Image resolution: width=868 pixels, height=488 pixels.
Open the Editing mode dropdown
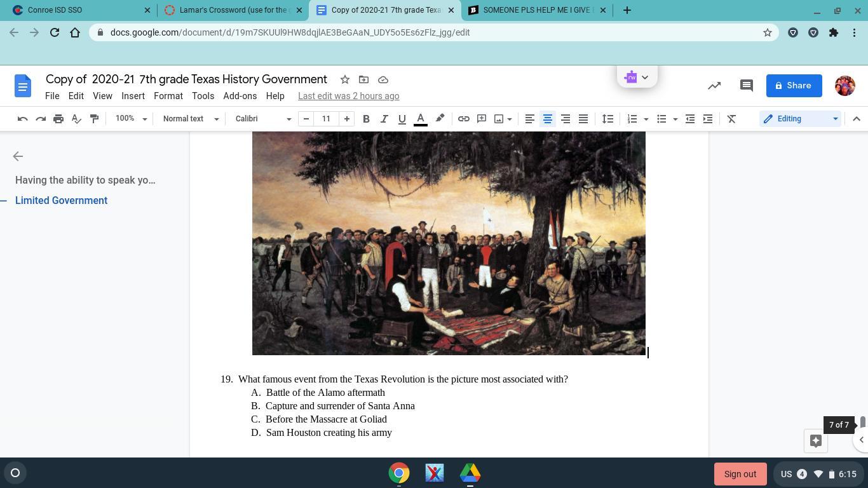tap(800, 119)
